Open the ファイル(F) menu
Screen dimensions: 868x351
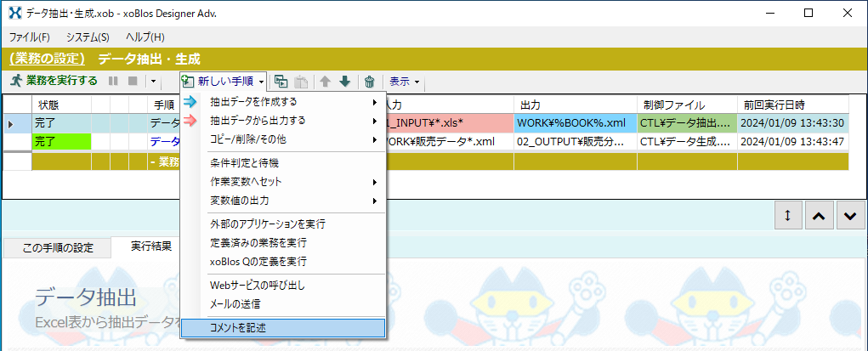pyautogui.click(x=30, y=37)
